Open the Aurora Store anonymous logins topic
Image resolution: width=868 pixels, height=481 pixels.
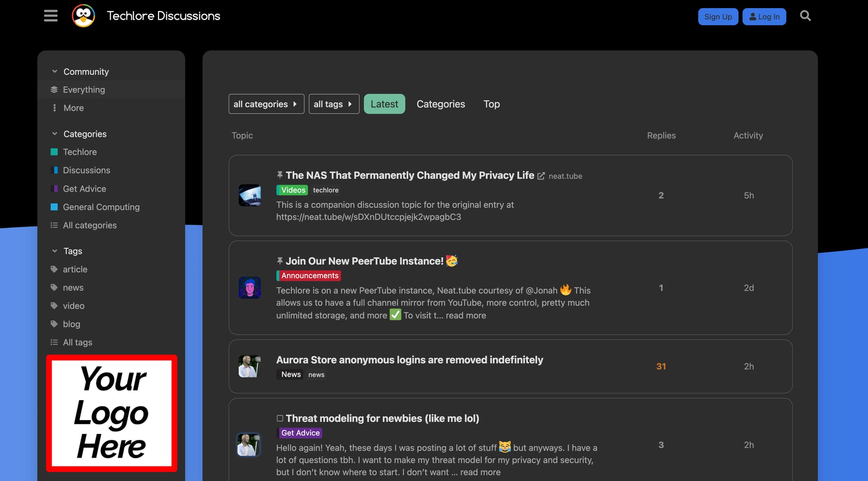pos(409,360)
